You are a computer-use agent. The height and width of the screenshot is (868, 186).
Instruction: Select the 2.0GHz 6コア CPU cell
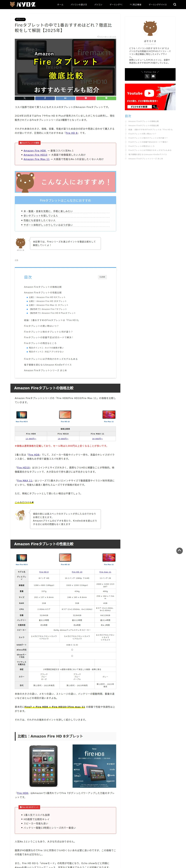[44, 609]
